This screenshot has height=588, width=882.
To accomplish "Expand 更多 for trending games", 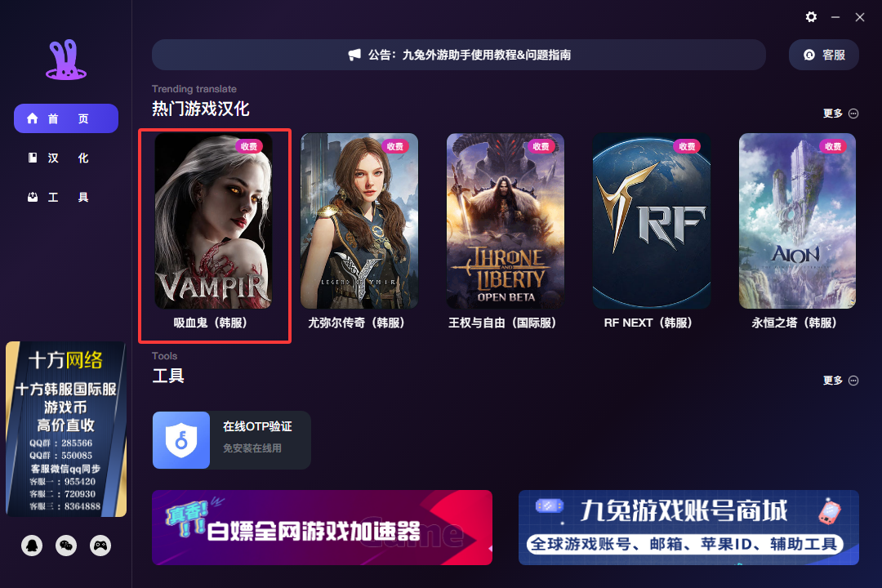I will 840,113.
